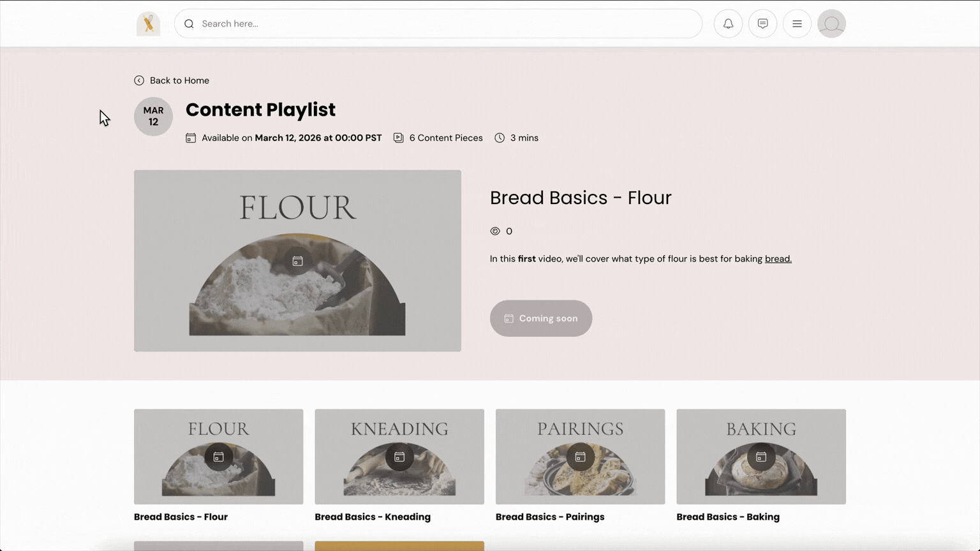Screen dimensions: 980x551
Task: Click the back arrow circle icon
Action: pos(139,80)
